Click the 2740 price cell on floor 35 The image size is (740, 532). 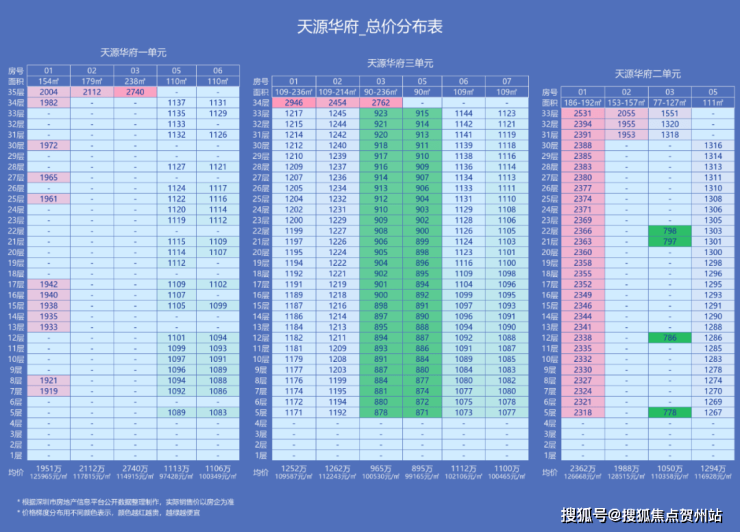[135, 92]
